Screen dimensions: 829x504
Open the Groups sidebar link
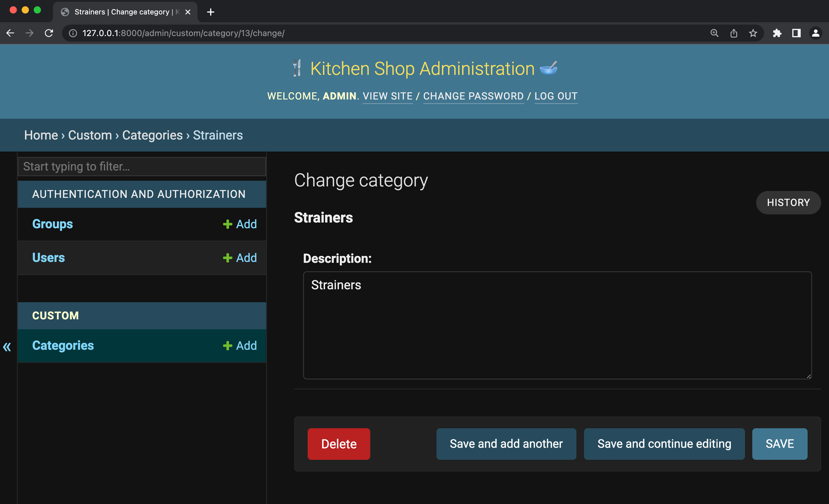(53, 224)
